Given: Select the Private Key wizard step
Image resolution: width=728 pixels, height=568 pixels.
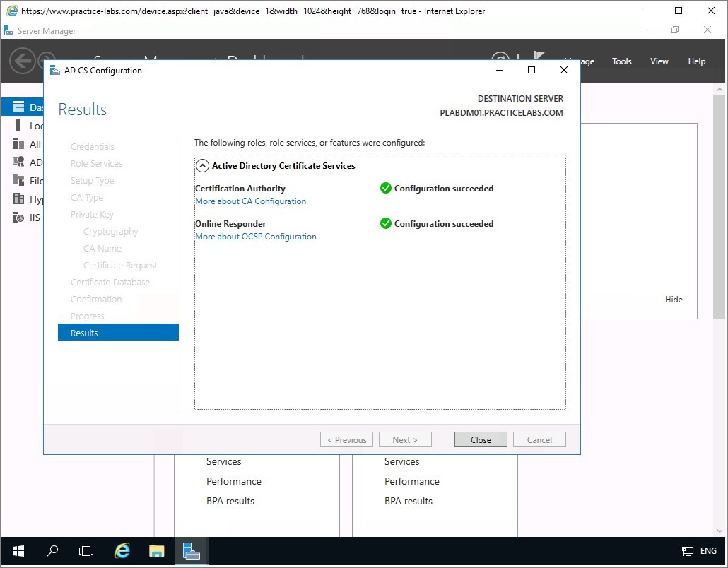Looking at the screenshot, I should click(92, 214).
